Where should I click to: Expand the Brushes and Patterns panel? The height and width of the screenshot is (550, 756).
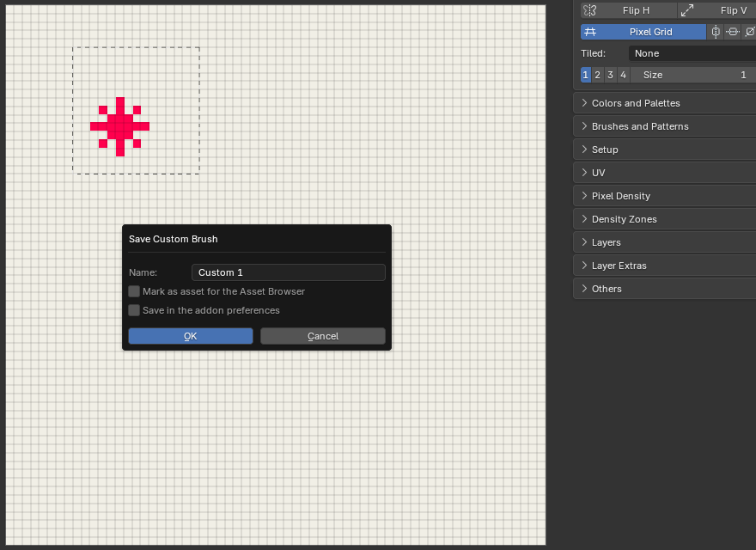coord(664,126)
